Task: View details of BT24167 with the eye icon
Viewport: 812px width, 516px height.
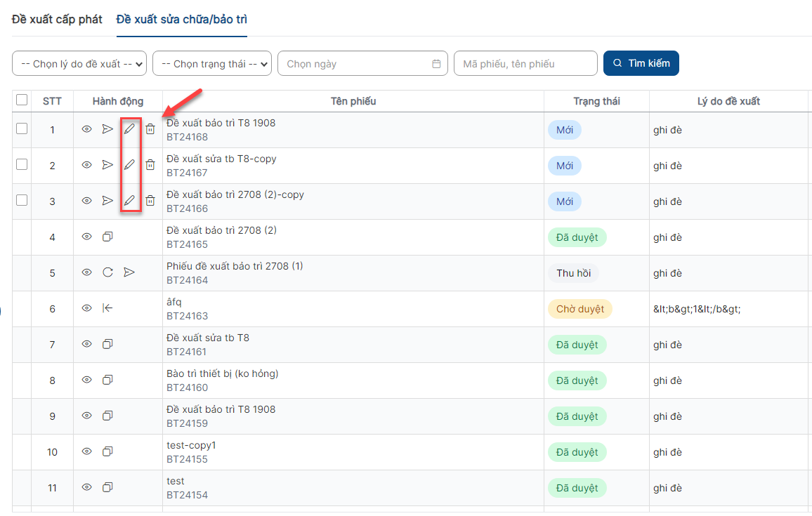Action: click(x=86, y=164)
